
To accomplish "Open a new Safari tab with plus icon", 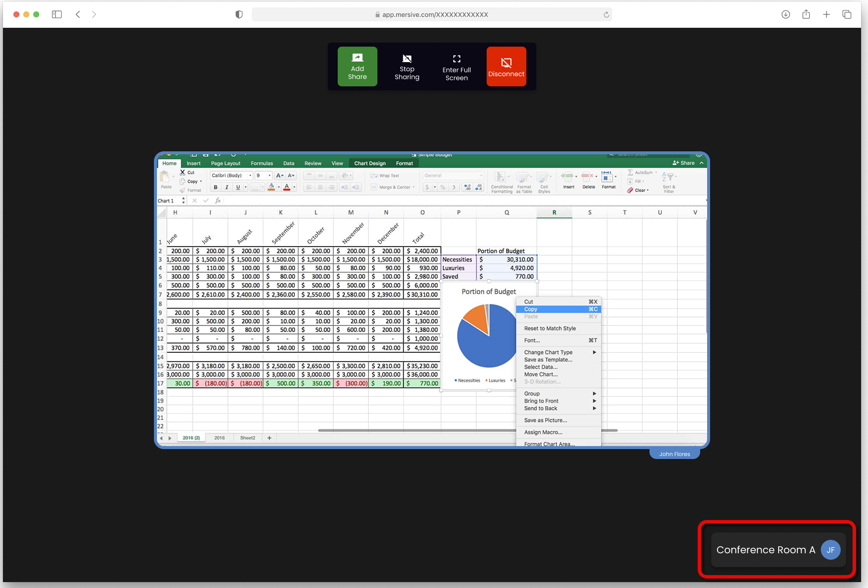I will pyautogui.click(x=826, y=14).
